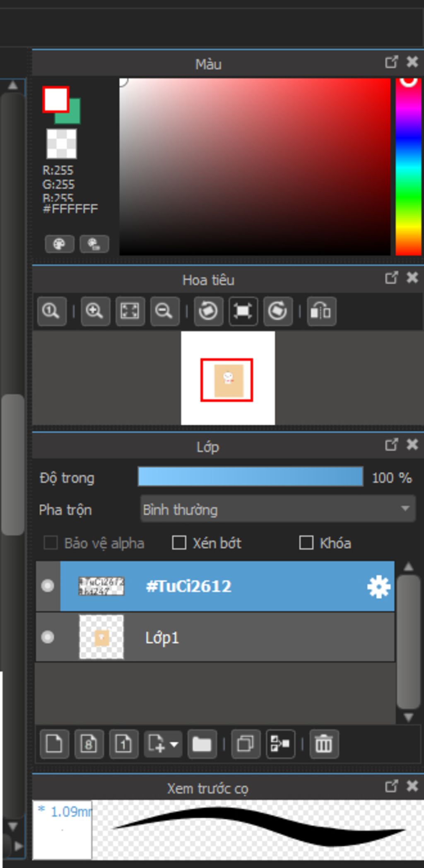Screen dimensions: 424x868
Task: Click the flip horizontal navigator icon
Action: pyautogui.click(x=321, y=311)
